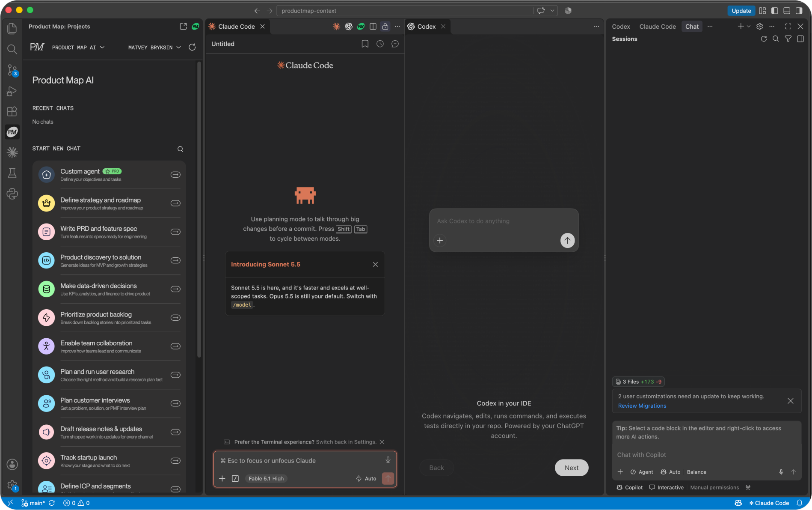Image resolution: width=812 pixels, height=510 pixels.
Task: Select the Chat tab in right panel
Action: 692,27
